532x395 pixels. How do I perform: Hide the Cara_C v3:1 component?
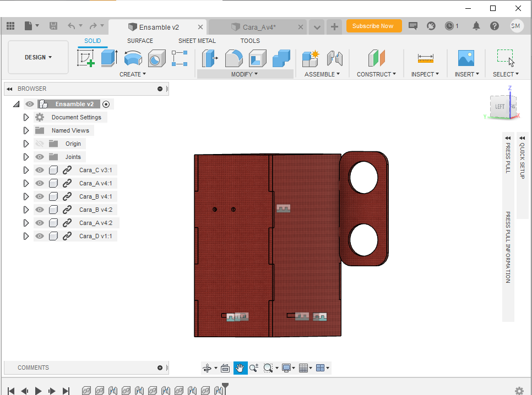pyautogui.click(x=40, y=170)
